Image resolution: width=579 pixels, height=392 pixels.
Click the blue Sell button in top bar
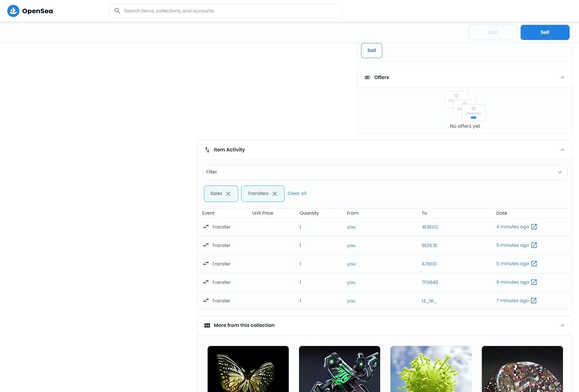(545, 32)
